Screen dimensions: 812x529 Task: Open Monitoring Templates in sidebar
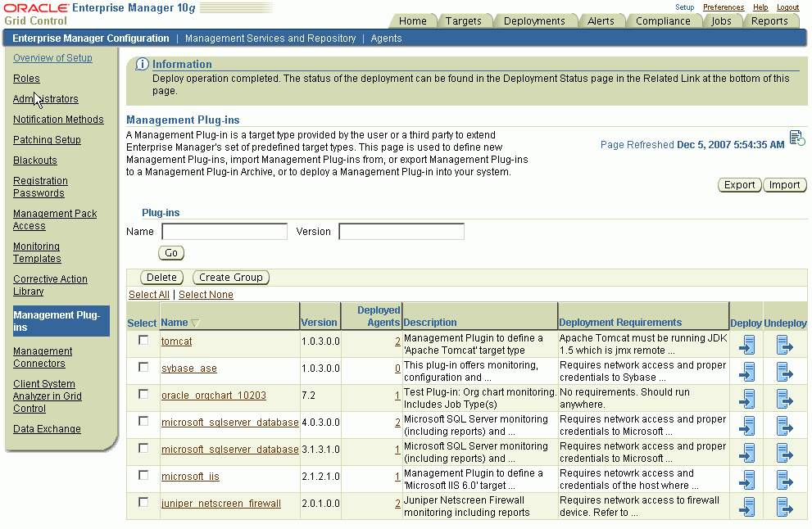[x=38, y=252]
